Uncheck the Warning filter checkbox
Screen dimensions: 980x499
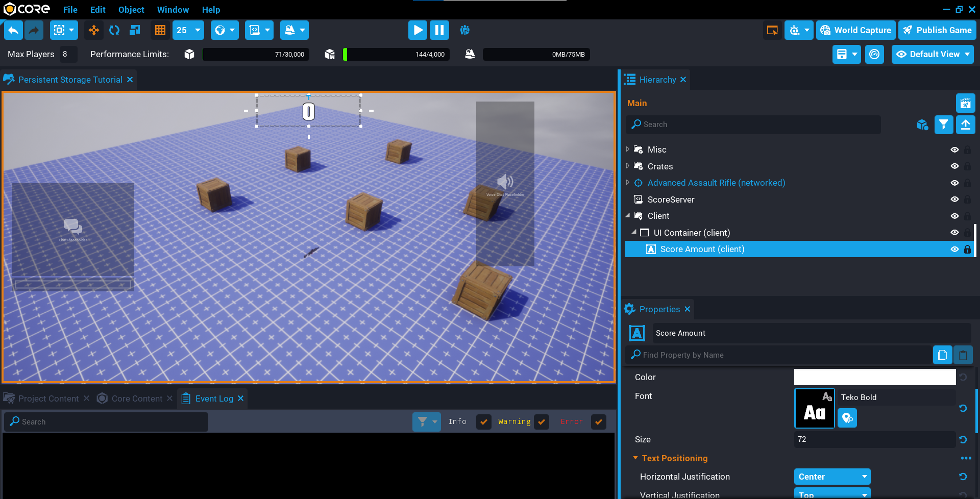point(542,422)
